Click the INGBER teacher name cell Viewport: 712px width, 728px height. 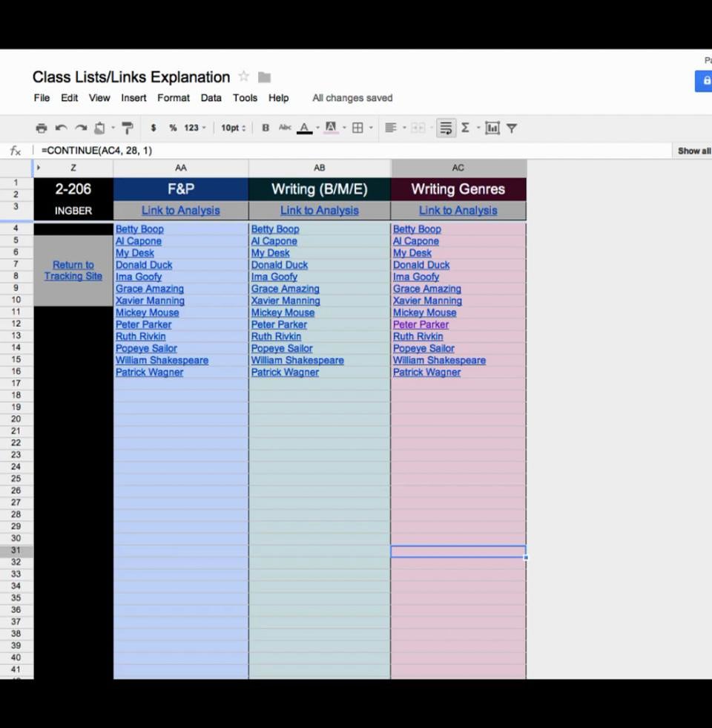(73, 211)
